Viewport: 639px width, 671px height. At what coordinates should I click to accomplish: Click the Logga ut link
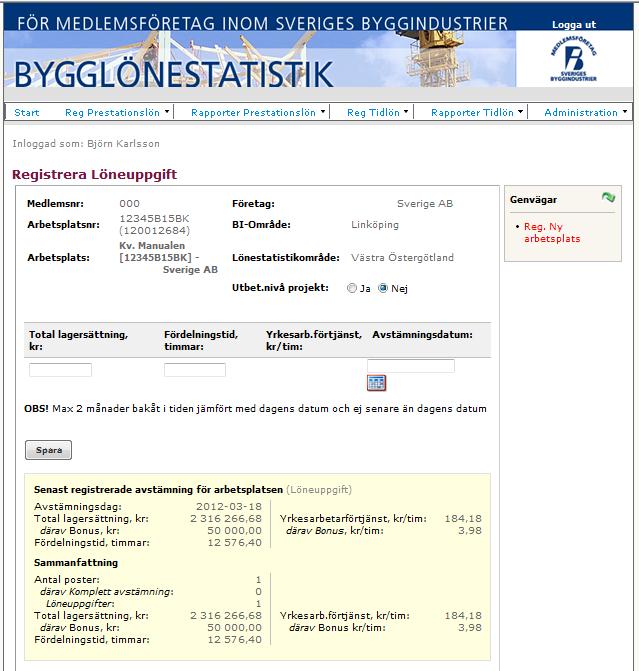(x=574, y=25)
